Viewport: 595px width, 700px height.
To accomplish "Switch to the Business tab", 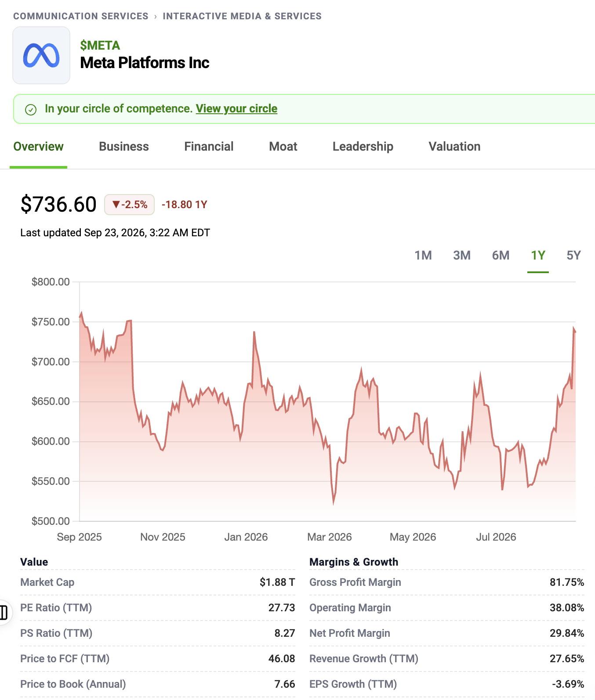I will click(x=124, y=147).
